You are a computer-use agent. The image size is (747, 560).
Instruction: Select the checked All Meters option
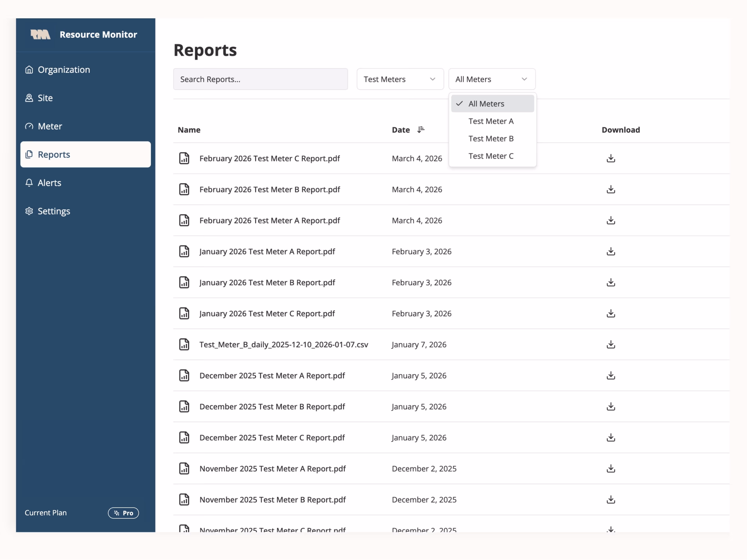pos(486,104)
